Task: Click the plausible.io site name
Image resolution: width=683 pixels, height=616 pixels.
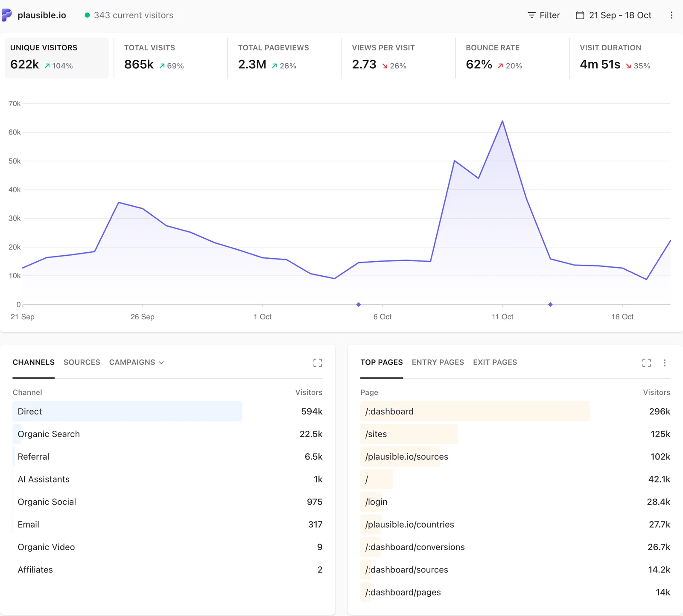Action: (x=42, y=15)
